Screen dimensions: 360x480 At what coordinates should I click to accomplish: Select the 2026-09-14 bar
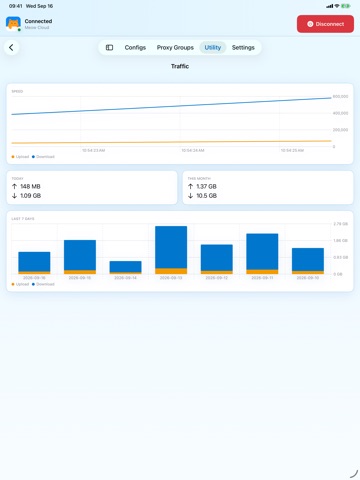[125, 267]
